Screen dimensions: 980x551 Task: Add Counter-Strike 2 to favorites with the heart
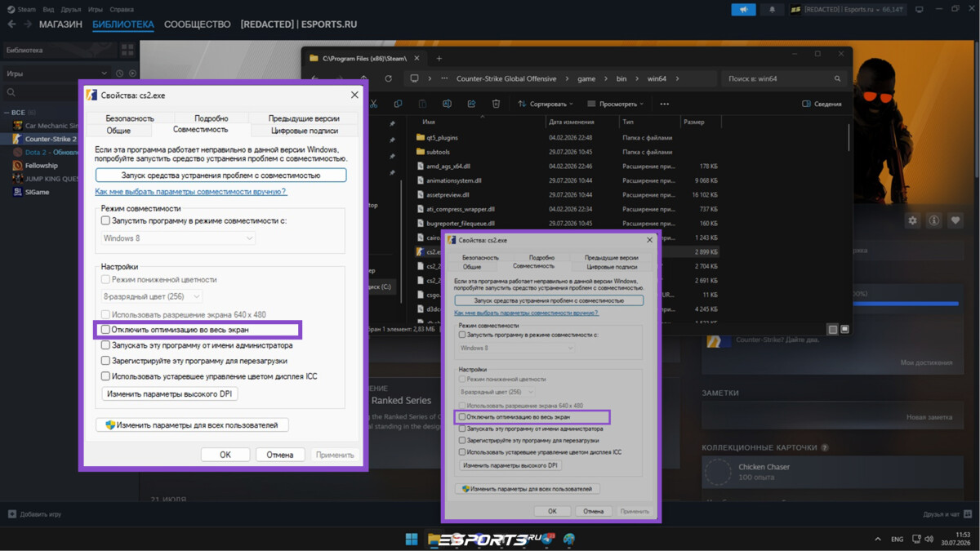955,220
